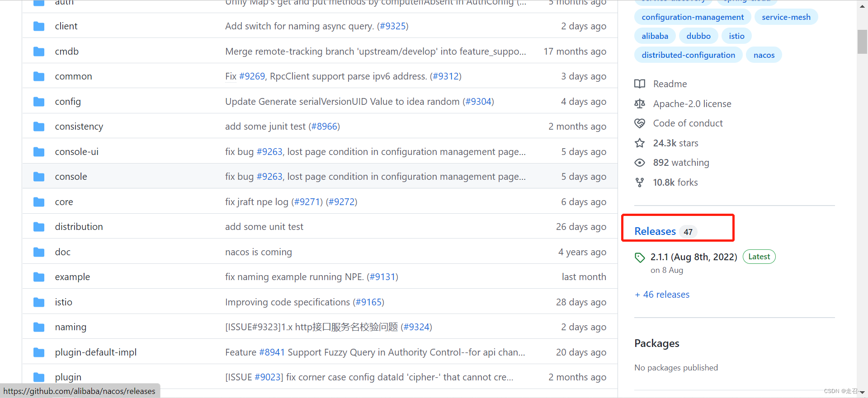This screenshot has height=398, width=868.
Task: Click the distribution folder icon
Action: [39, 227]
